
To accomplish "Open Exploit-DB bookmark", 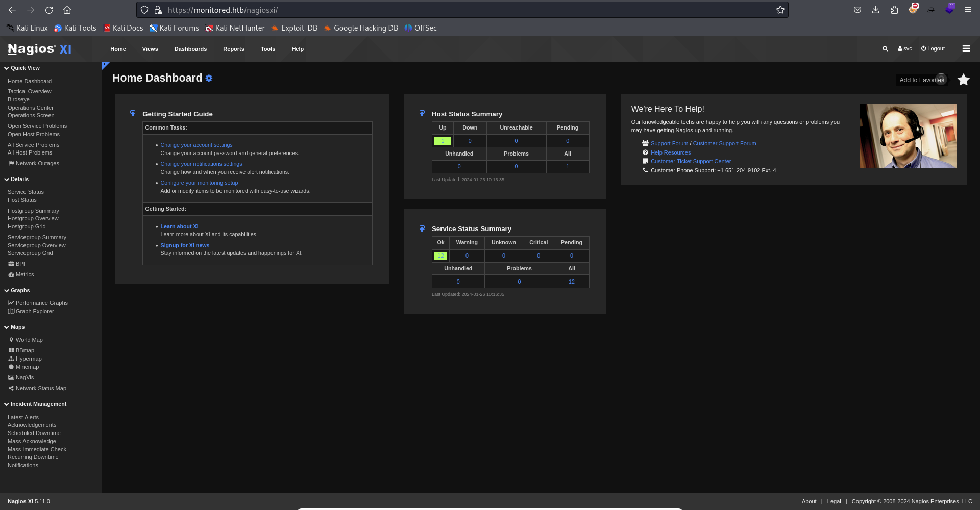I will [295, 28].
